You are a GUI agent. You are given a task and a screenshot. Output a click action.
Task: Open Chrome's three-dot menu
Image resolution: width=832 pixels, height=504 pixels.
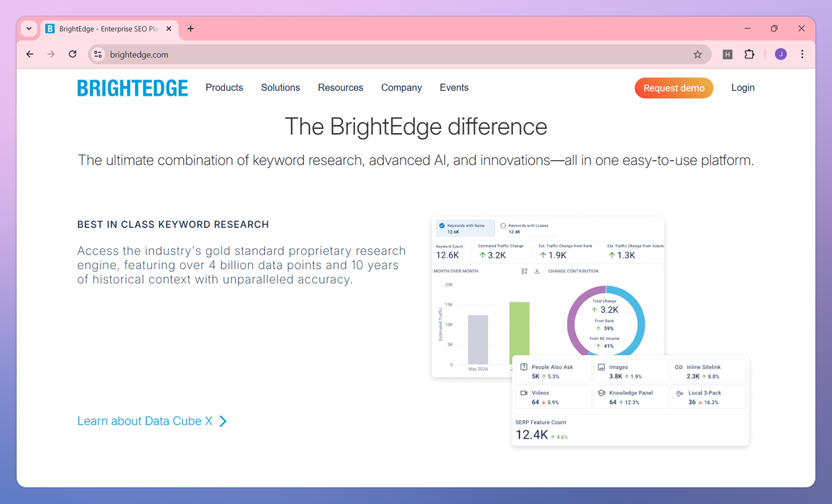click(x=802, y=54)
